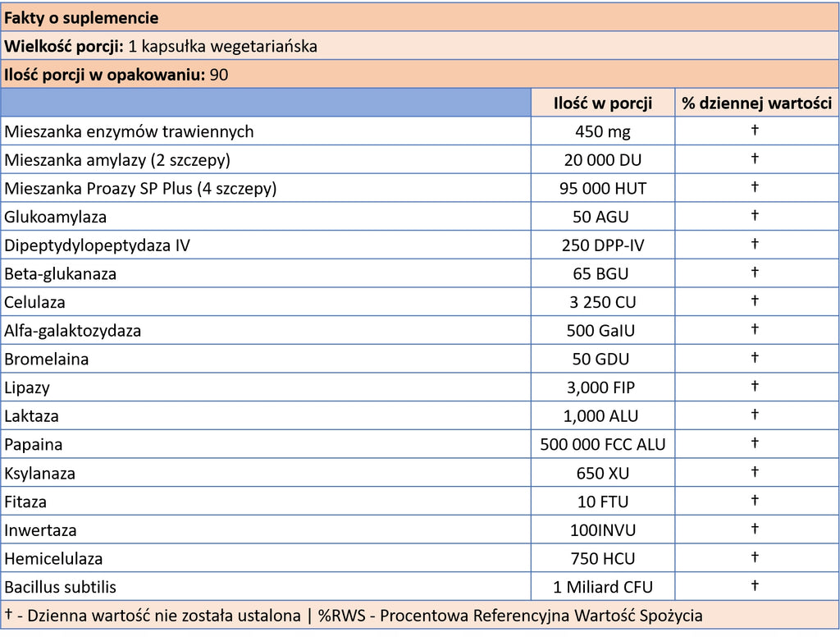Screen dimensions: 840x637
Task: Select the 'Wielkość porcji' row
Action: coord(419,46)
